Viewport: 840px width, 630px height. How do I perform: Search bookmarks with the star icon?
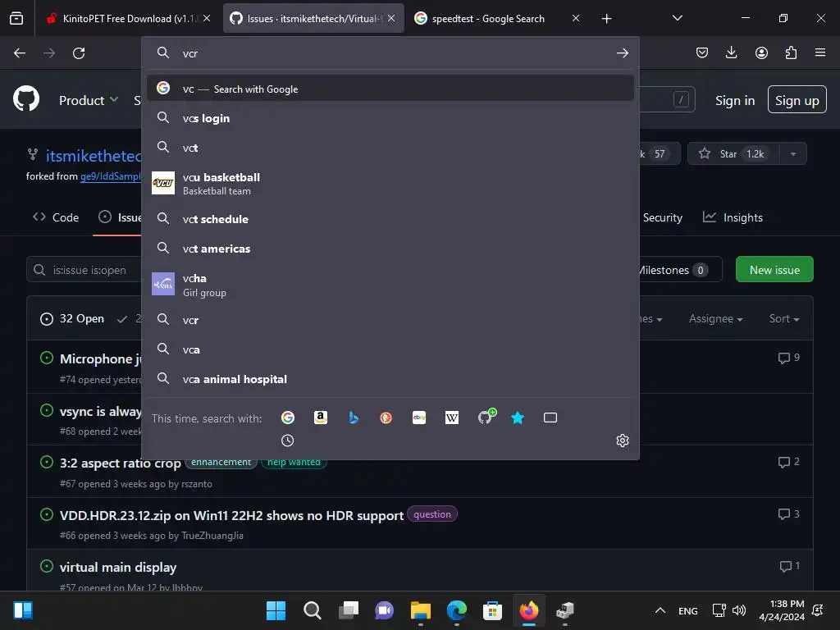tap(518, 418)
